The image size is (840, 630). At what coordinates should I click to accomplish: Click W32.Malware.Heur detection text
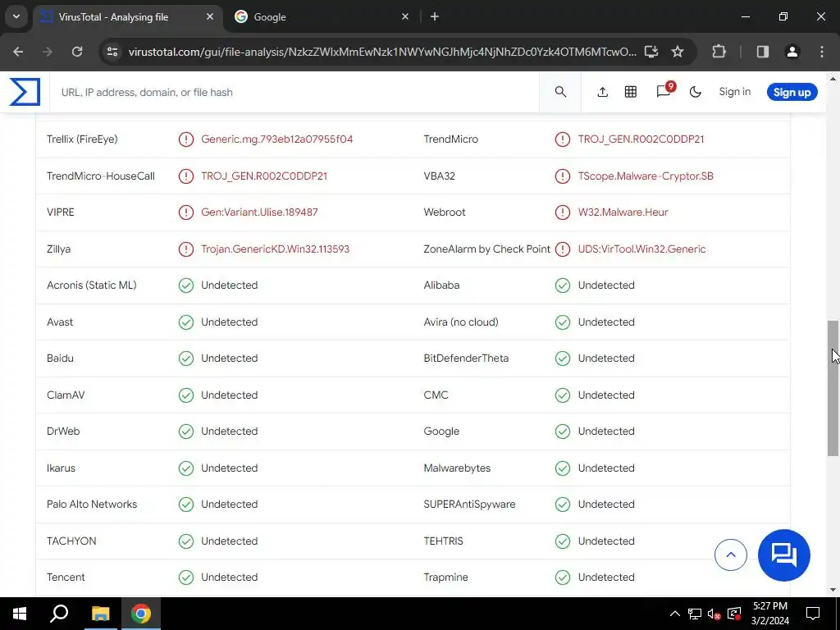623,212
